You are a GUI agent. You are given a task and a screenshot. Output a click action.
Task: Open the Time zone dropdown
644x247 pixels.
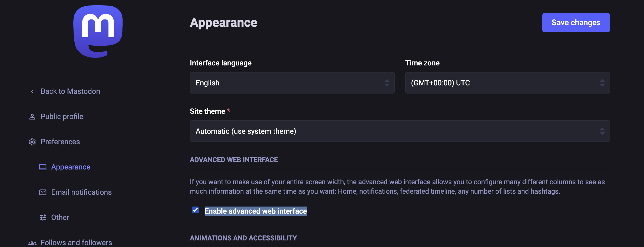[x=507, y=83]
